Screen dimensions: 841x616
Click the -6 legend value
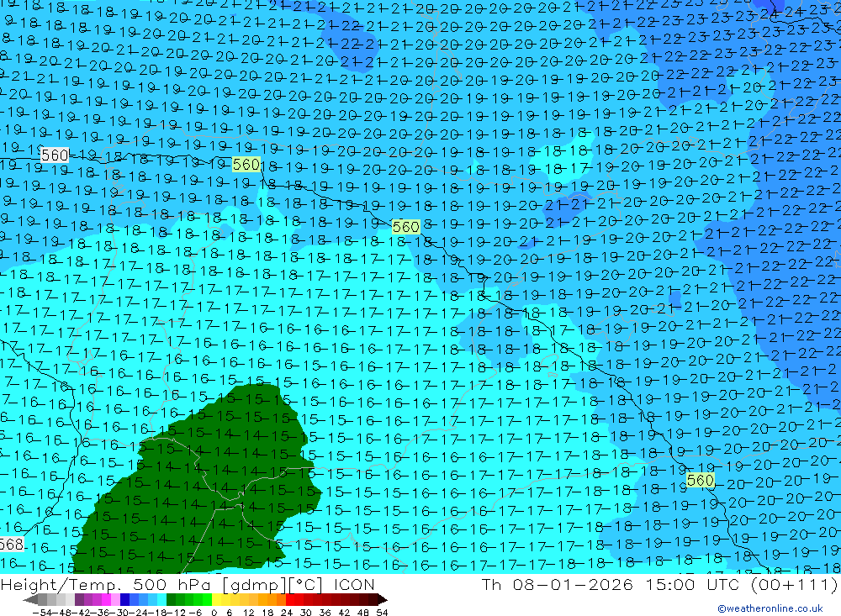(x=195, y=613)
